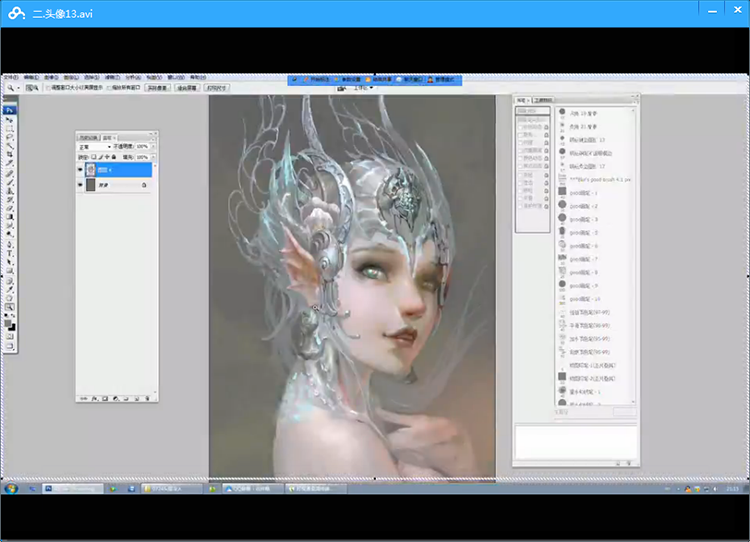Click the top layer thumbnail

point(90,169)
